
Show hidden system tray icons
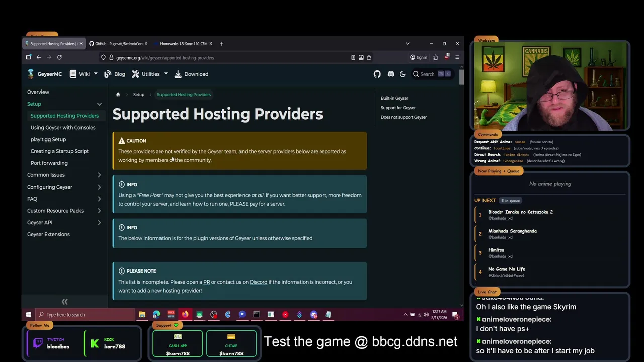405,315
